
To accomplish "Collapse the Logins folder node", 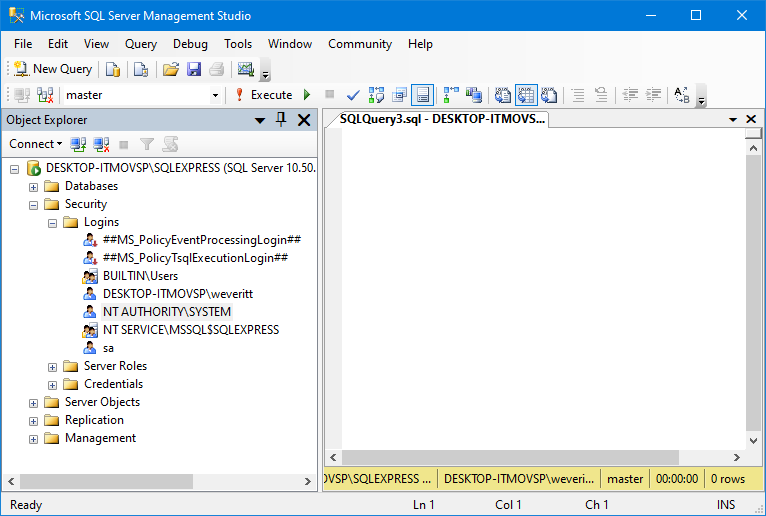I will [x=53, y=222].
